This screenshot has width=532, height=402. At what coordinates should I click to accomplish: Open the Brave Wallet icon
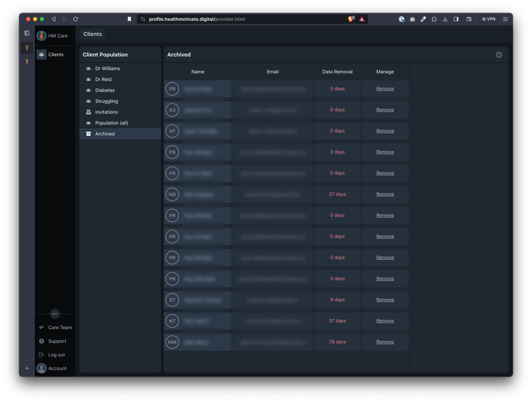[469, 19]
